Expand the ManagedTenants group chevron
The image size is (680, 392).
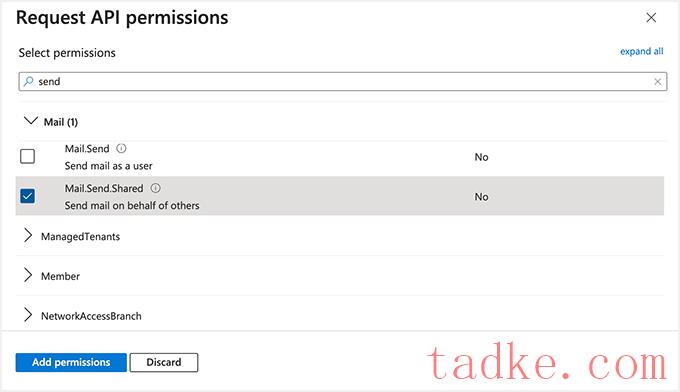click(28, 235)
